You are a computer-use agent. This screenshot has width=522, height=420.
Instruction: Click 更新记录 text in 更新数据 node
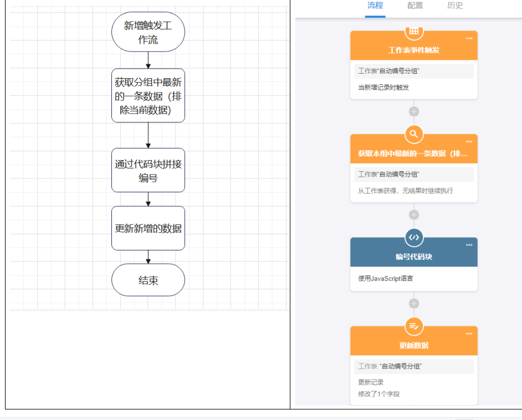371,382
